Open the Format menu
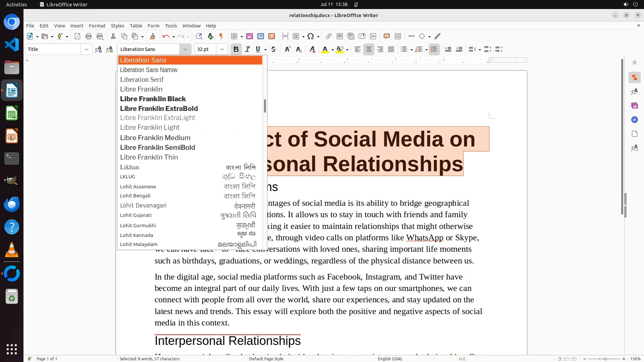Image resolution: width=644 pixels, height=362 pixels. (97, 26)
